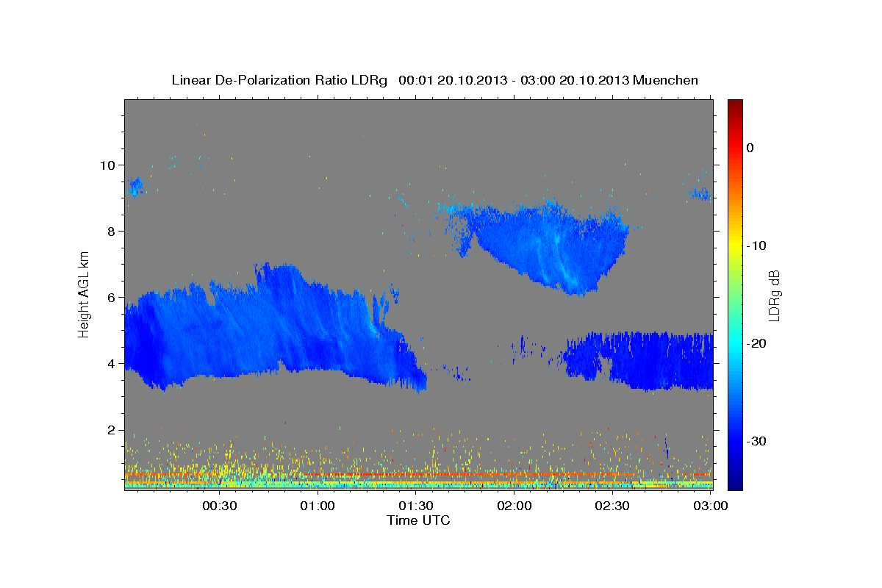Click the height tick label 2
The image size is (882, 588).
112,430
